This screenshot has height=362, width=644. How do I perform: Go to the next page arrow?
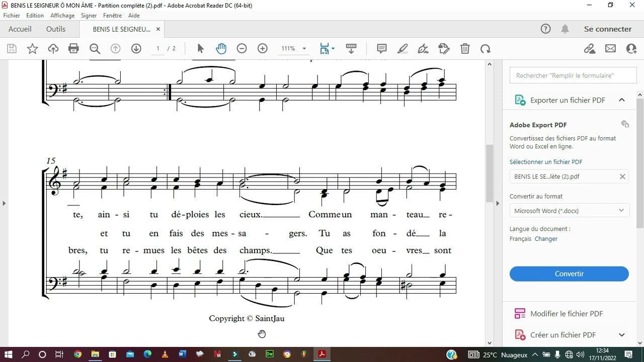(x=136, y=49)
